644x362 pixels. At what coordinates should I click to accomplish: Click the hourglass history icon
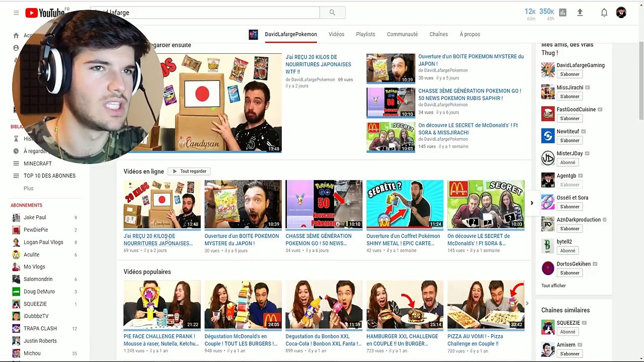coord(16,139)
